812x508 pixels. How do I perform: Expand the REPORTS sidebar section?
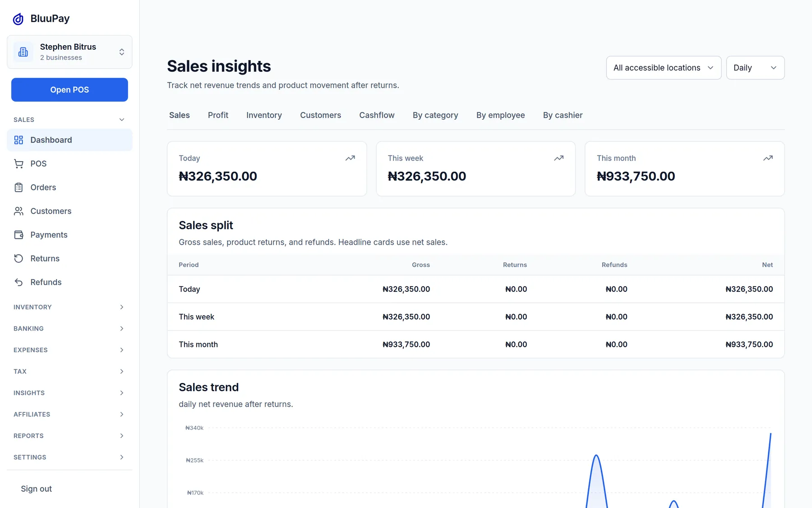point(69,436)
